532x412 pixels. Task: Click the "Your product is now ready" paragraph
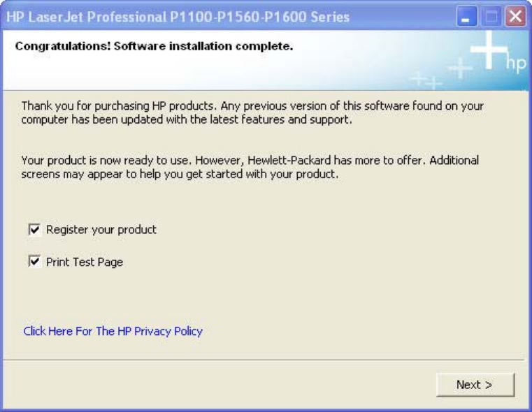250,167
